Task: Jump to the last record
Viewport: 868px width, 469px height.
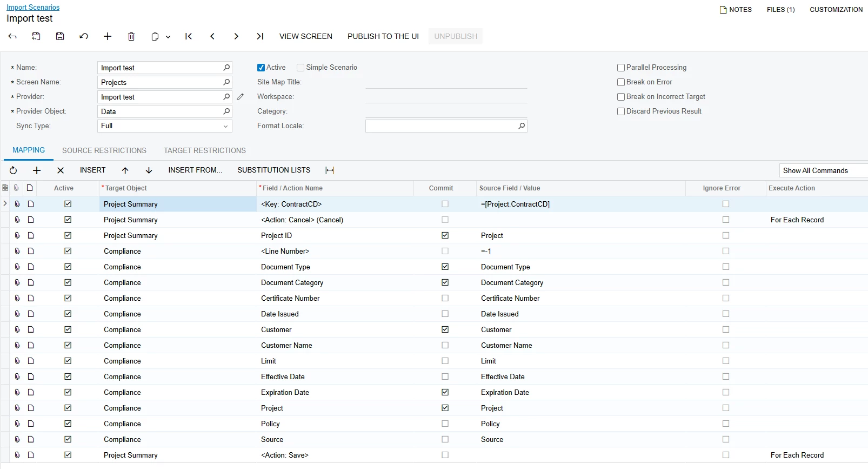Action: pyautogui.click(x=260, y=36)
